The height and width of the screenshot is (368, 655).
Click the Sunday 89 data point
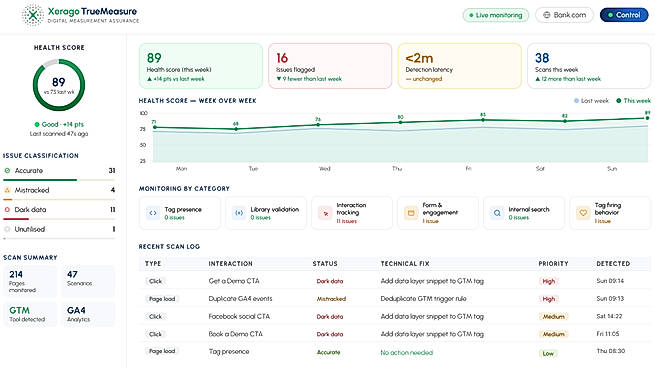(647, 118)
